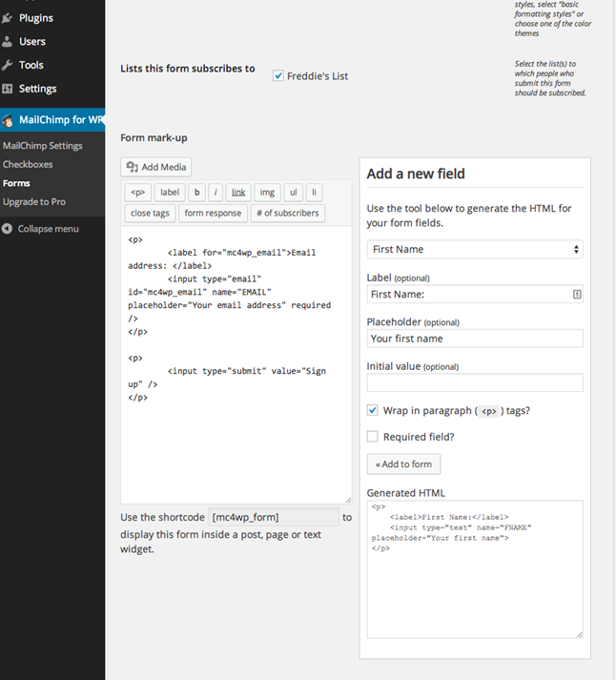Go to MailChimp Settings submenu

43,146
